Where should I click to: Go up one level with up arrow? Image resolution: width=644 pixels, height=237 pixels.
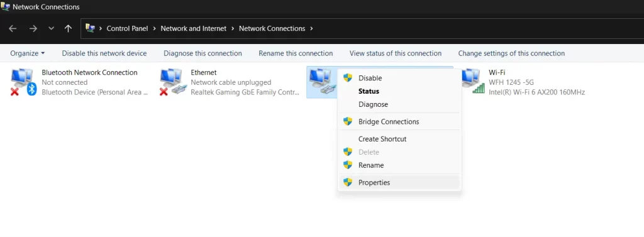click(x=68, y=28)
